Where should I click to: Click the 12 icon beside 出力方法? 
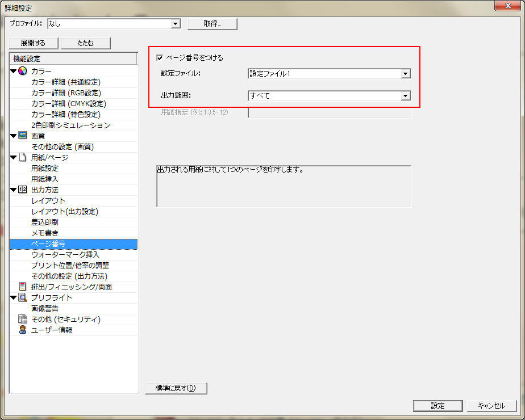point(23,190)
